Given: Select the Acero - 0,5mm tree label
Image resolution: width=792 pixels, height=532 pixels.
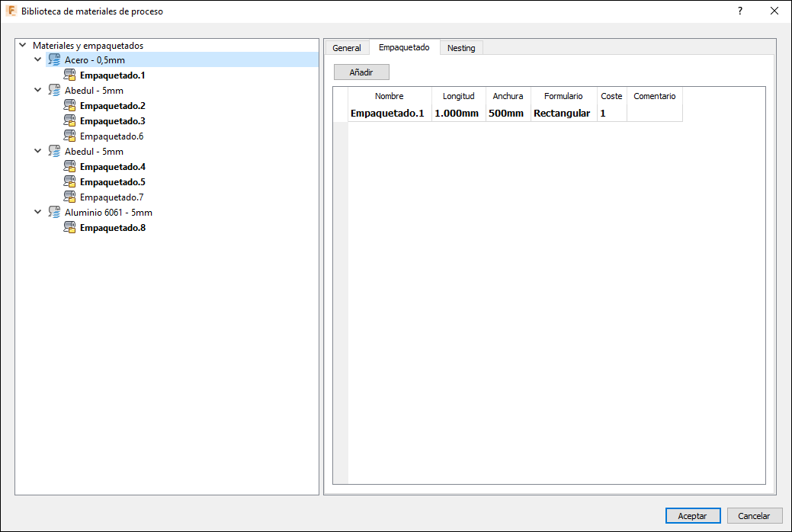Looking at the screenshot, I should click(95, 60).
